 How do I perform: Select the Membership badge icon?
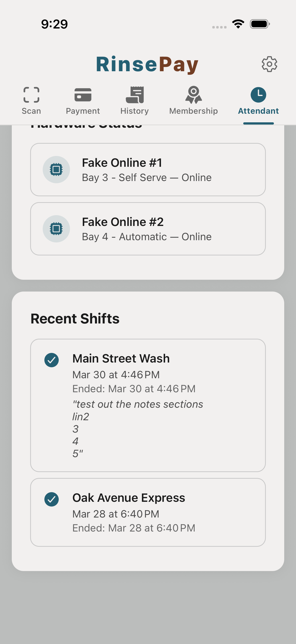click(x=193, y=95)
